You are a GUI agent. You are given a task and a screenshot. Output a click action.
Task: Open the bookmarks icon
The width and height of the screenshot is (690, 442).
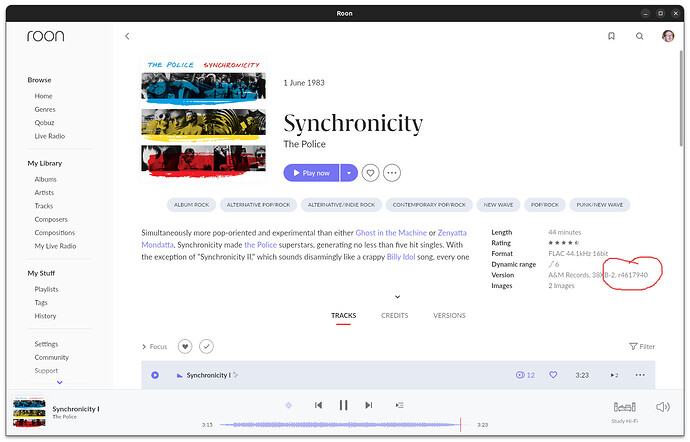pos(611,36)
